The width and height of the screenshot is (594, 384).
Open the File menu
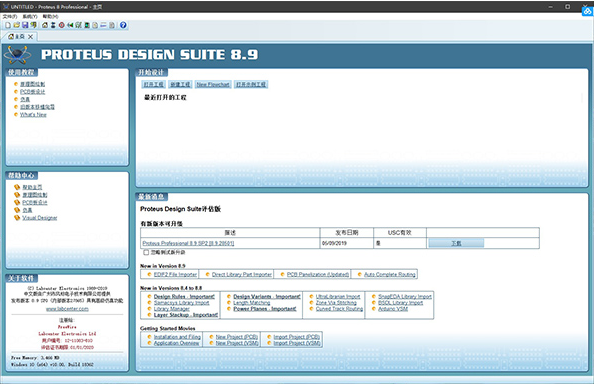pyautogui.click(x=10, y=16)
